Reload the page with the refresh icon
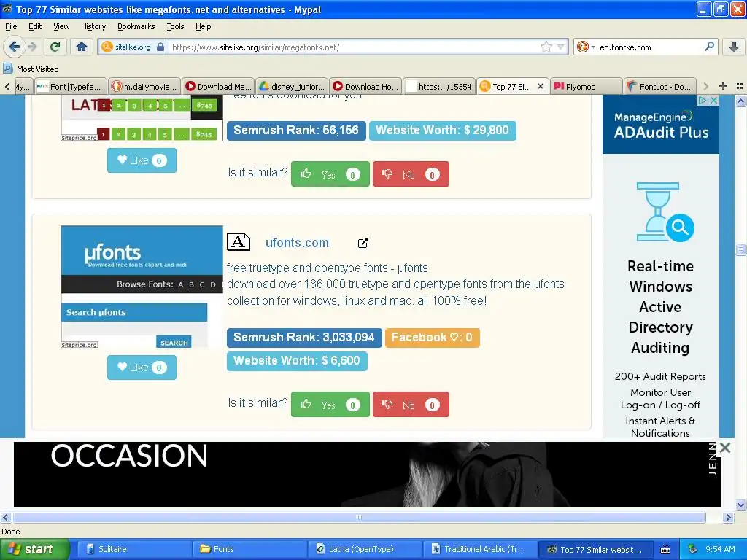 coord(55,47)
